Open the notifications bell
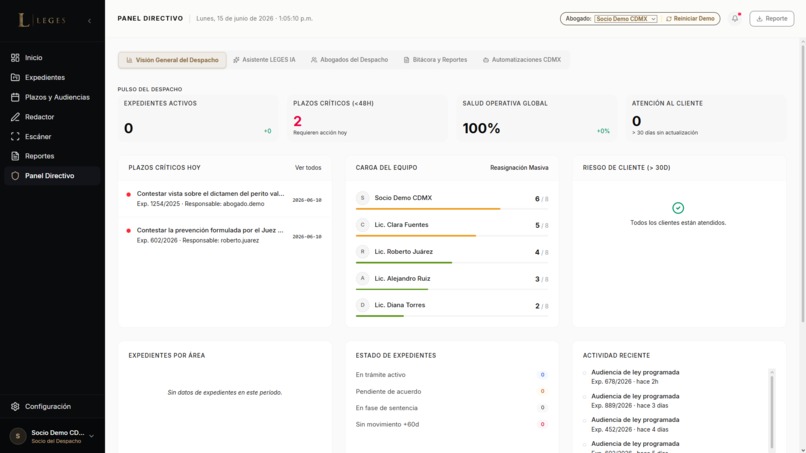This screenshot has width=806, height=453. 735,19
